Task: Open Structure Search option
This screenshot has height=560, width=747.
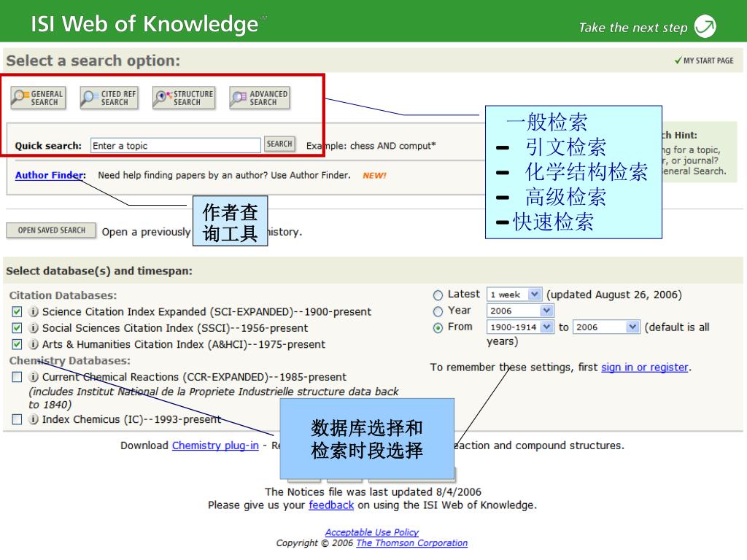Action: click(x=184, y=98)
